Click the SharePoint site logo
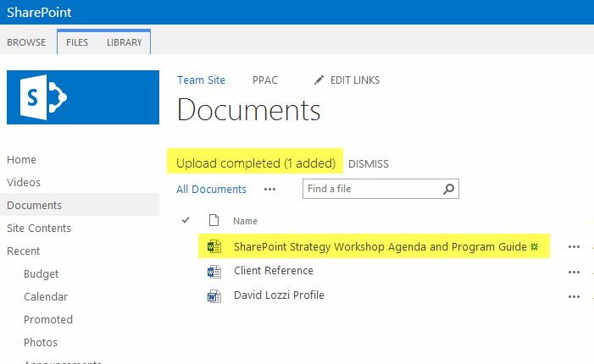The image size is (594, 364). pyautogui.click(x=83, y=97)
